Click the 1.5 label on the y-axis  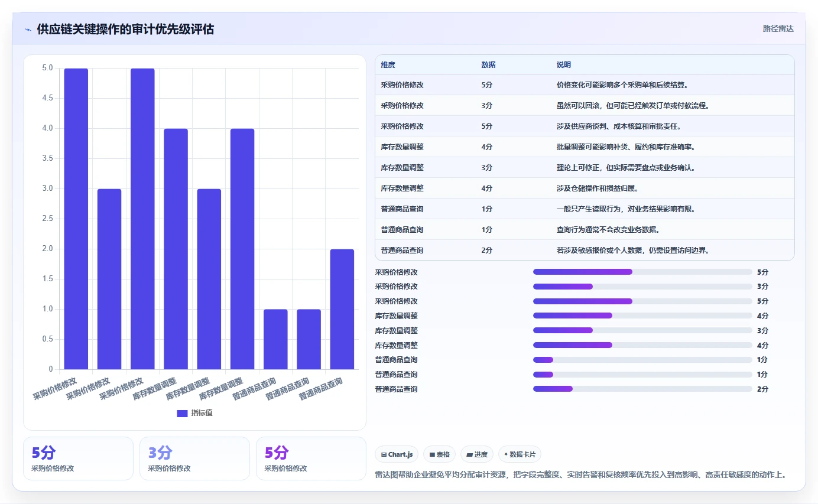click(x=47, y=279)
